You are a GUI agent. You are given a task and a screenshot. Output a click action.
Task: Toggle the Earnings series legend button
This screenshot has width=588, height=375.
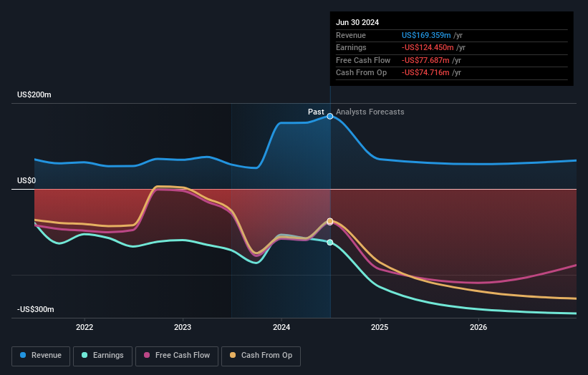(102, 356)
